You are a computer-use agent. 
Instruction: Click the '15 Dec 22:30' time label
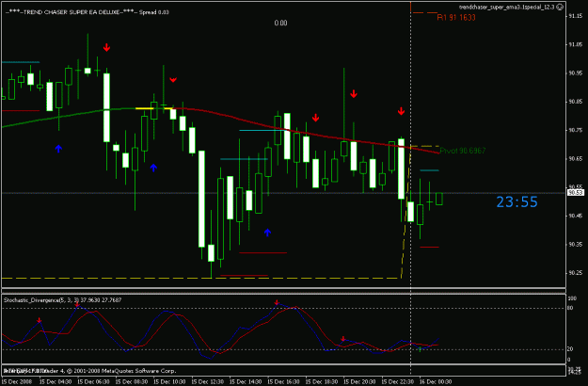pos(398,382)
